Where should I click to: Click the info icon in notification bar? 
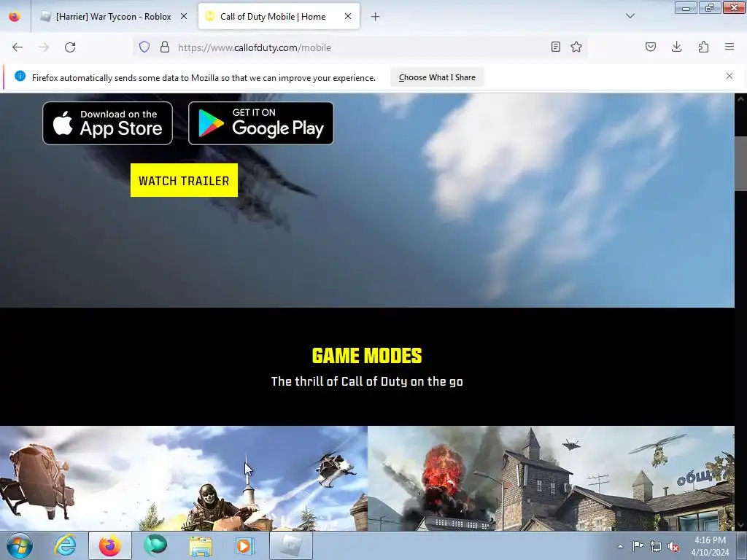point(20,76)
